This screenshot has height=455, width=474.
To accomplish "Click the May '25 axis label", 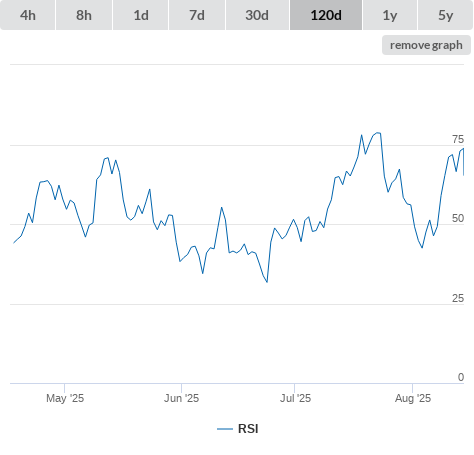I will point(65,398).
